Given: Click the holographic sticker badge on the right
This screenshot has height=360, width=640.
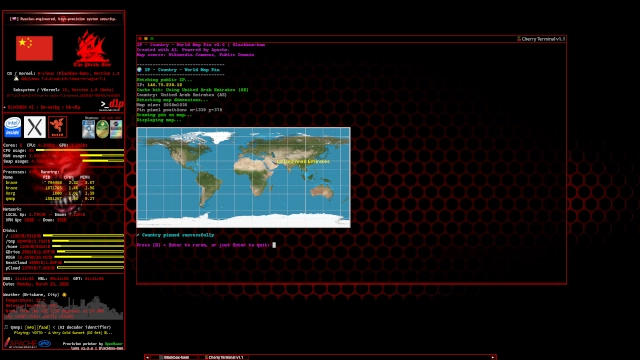Looking at the screenshot, I should (x=116, y=129).
